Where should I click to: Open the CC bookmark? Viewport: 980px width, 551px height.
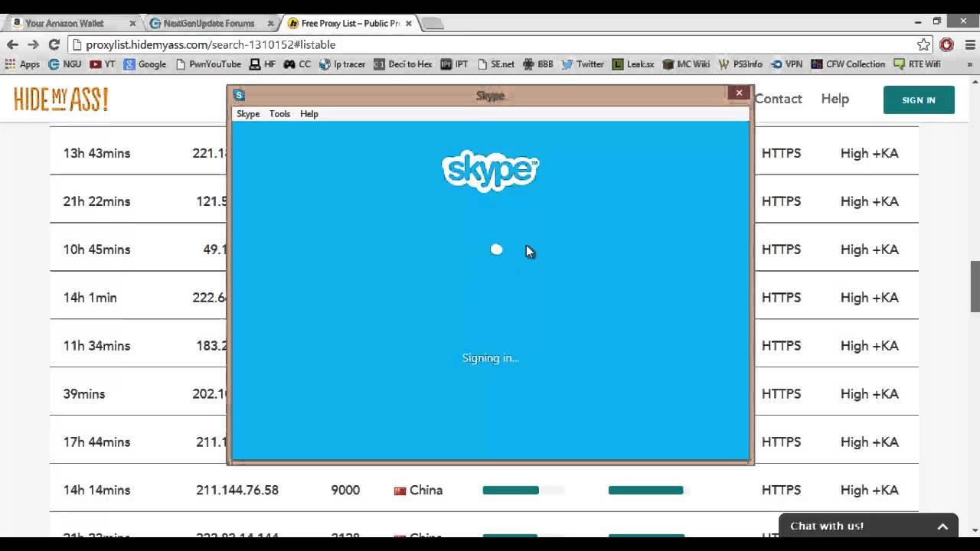(297, 64)
